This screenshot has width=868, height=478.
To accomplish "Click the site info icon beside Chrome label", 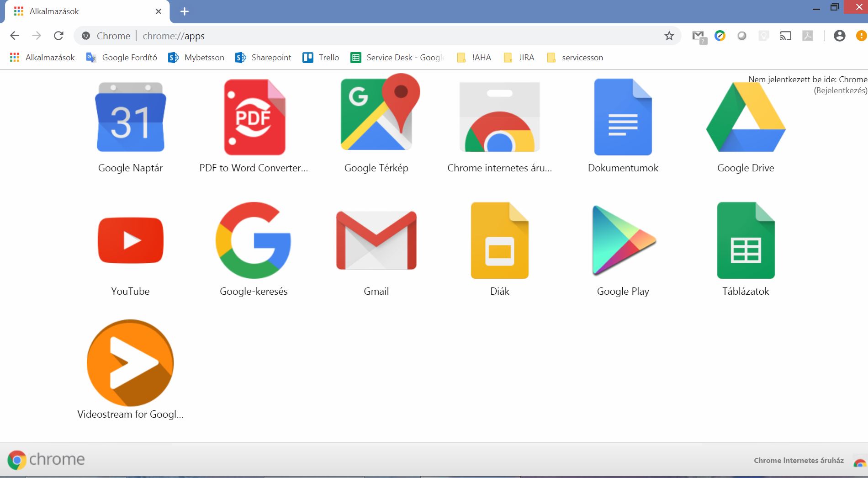I will point(86,36).
